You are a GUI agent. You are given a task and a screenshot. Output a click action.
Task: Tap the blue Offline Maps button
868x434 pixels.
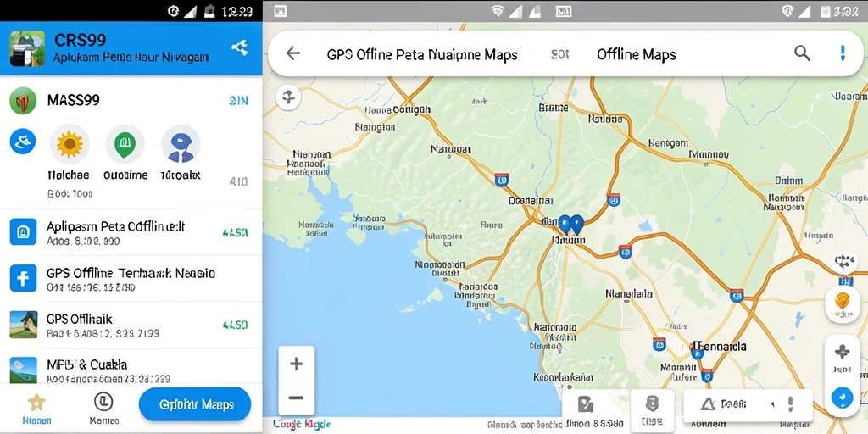coord(195,404)
